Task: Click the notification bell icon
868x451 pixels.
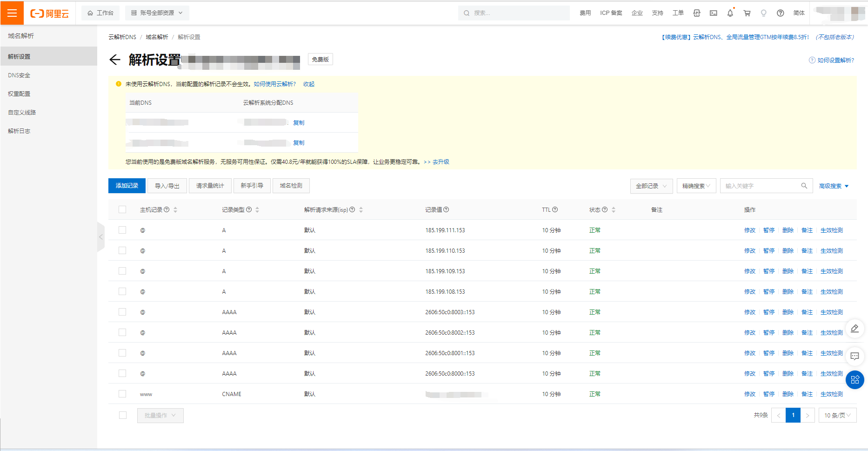Action: (x=730, y=13)
